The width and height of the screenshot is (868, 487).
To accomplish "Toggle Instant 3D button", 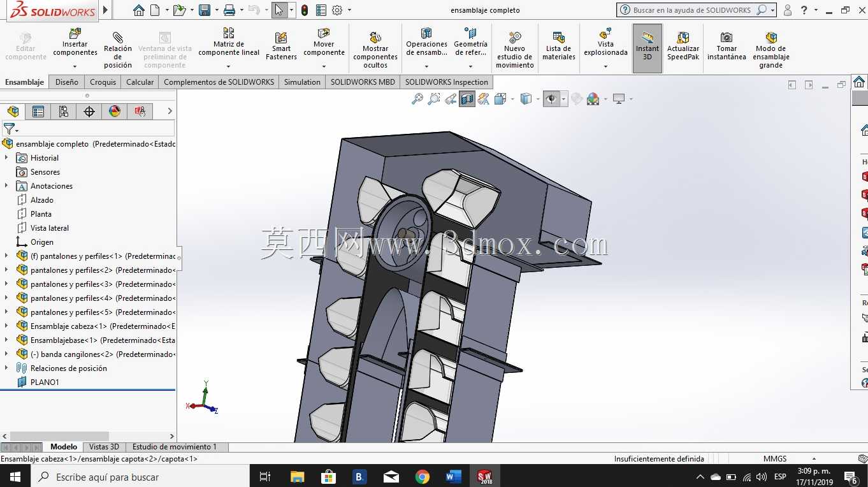I will (x=647, y=48).
